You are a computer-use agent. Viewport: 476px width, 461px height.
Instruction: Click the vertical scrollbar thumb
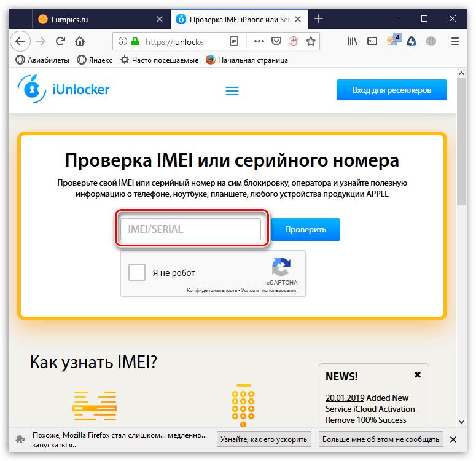(461, 141)
